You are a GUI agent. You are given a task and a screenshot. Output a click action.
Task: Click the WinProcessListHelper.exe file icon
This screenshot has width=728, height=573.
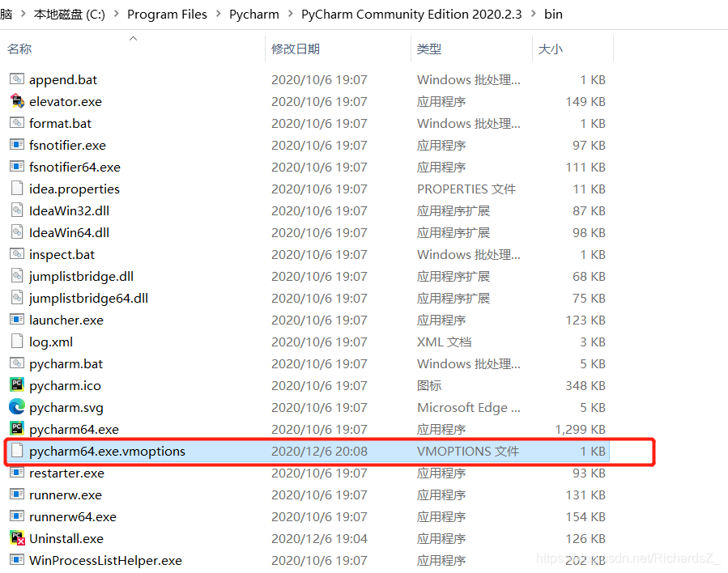click(17, 559)
